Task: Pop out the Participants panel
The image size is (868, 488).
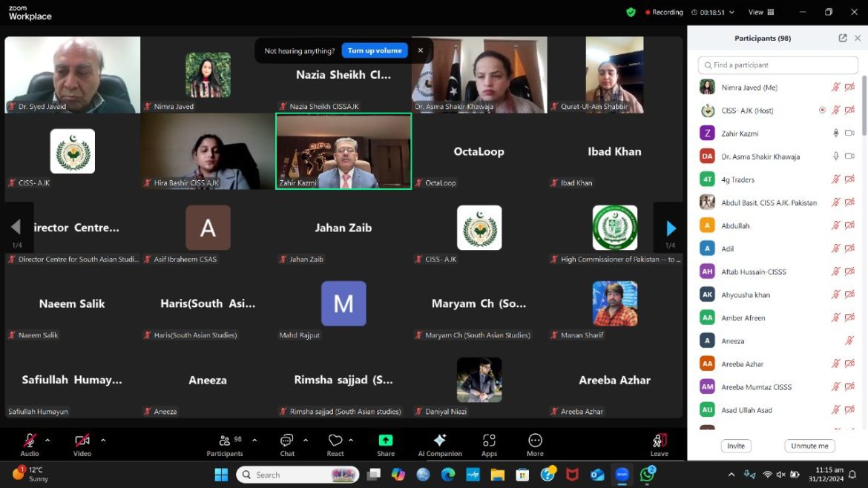Action: [843, 38]
